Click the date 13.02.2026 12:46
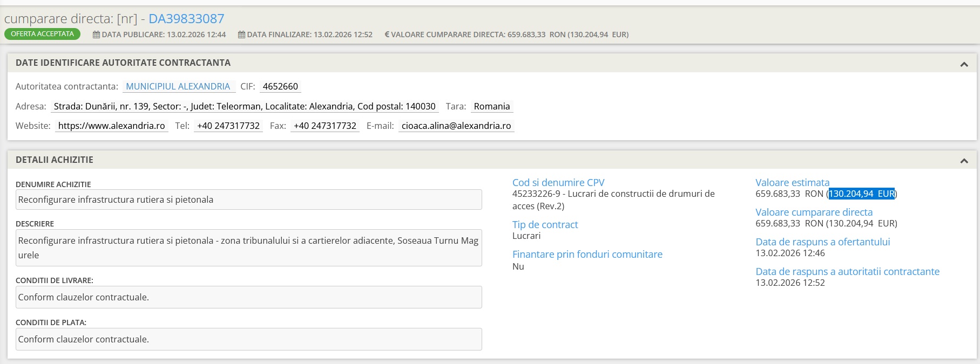This screenshot has height=364, width=980. [790, 253]
